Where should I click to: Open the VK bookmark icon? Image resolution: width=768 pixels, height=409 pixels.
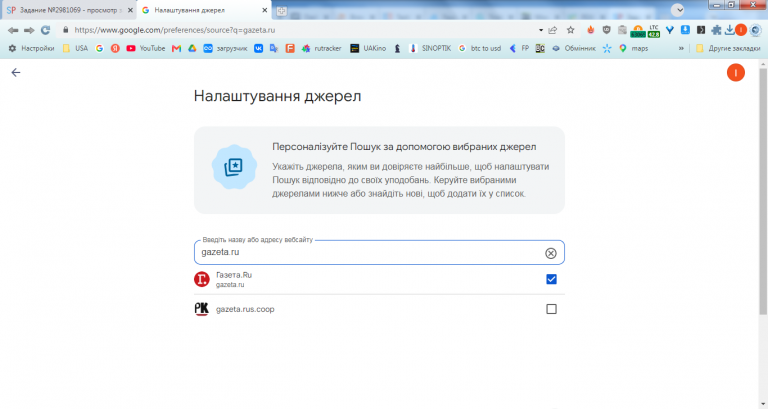pos(258,48)
